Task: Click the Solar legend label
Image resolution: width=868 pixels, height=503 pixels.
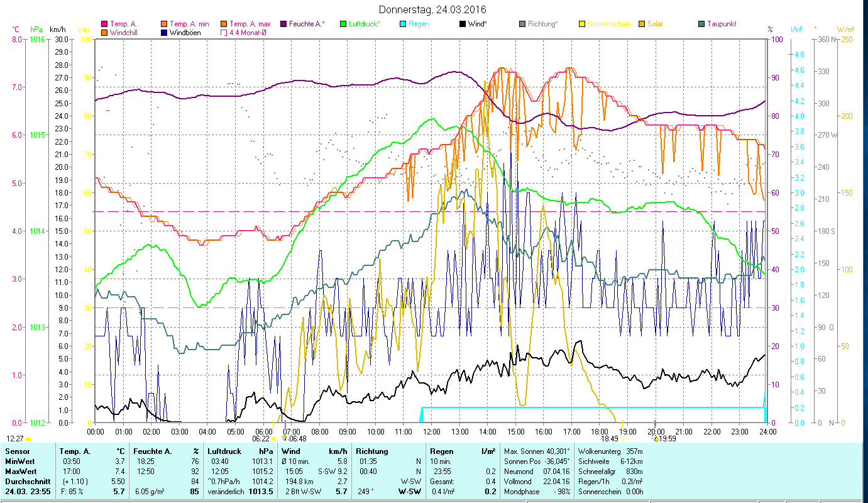Action: click(x=655, y=24)
